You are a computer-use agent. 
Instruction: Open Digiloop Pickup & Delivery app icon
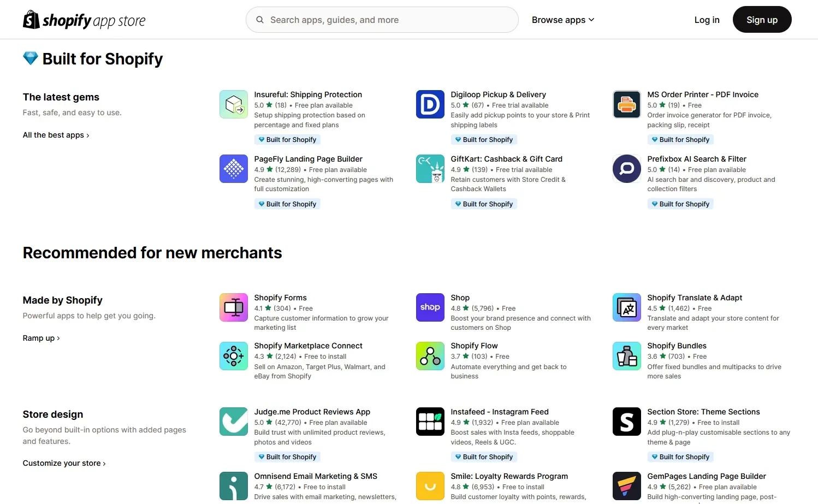[x=430, y=104]
